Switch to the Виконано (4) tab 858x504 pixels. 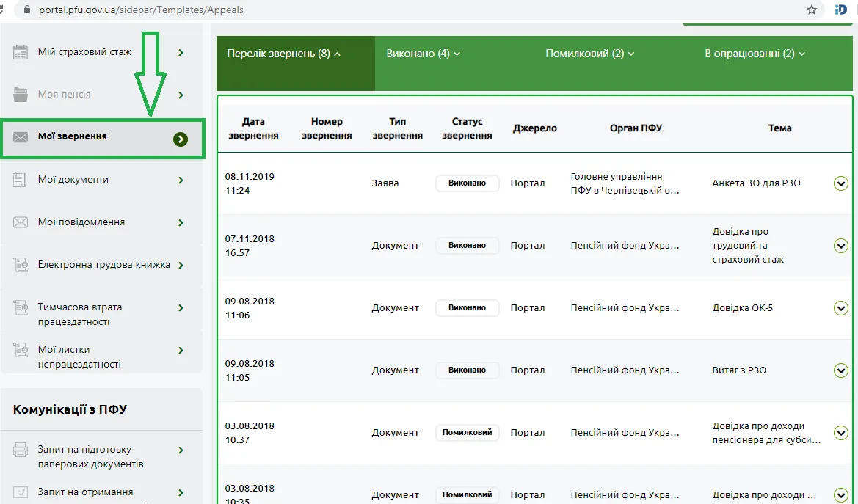(x=423, y=54)
